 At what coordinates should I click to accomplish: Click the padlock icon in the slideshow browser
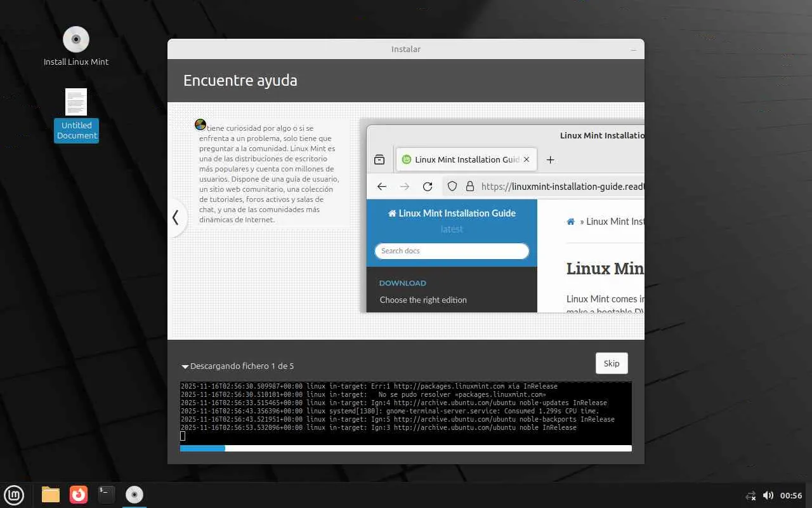pyautogui.click(x=470, y=186)
